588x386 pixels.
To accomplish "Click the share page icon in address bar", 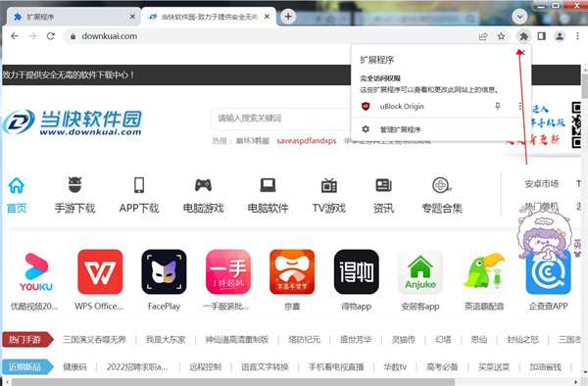I will tap(483, 36).
